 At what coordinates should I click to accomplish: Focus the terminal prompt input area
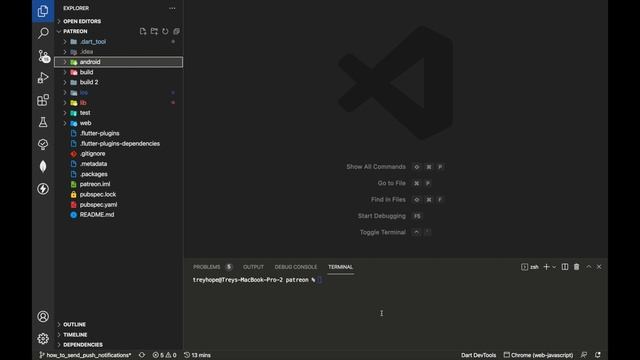(319, 280)
